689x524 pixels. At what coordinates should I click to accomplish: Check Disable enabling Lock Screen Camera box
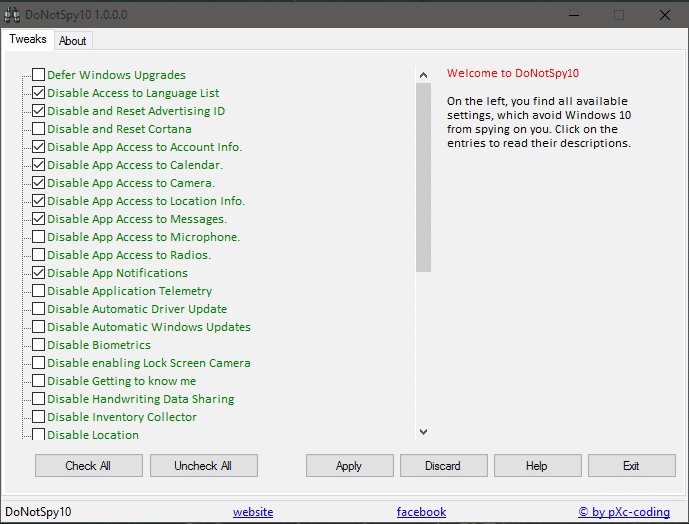[x=39, y=363]
